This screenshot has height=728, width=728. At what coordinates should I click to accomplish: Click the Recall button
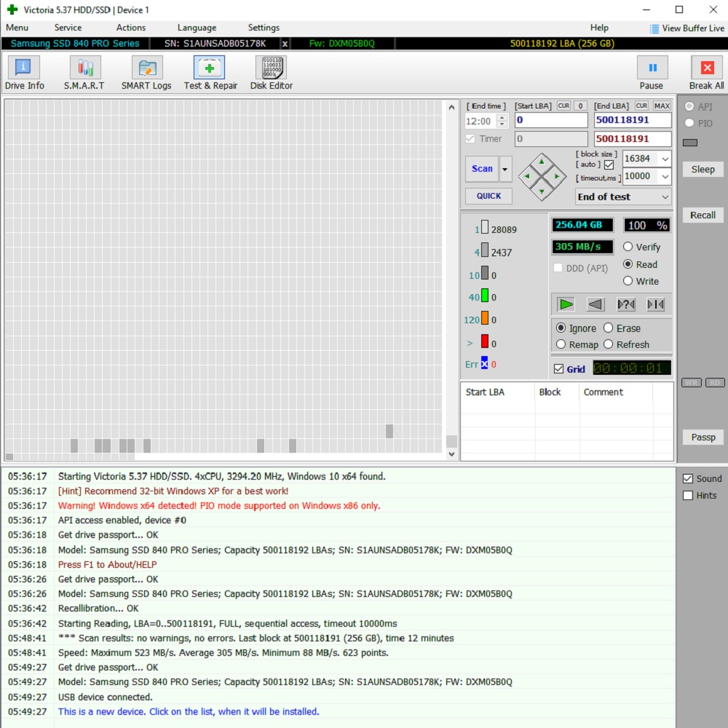point(703,215)
